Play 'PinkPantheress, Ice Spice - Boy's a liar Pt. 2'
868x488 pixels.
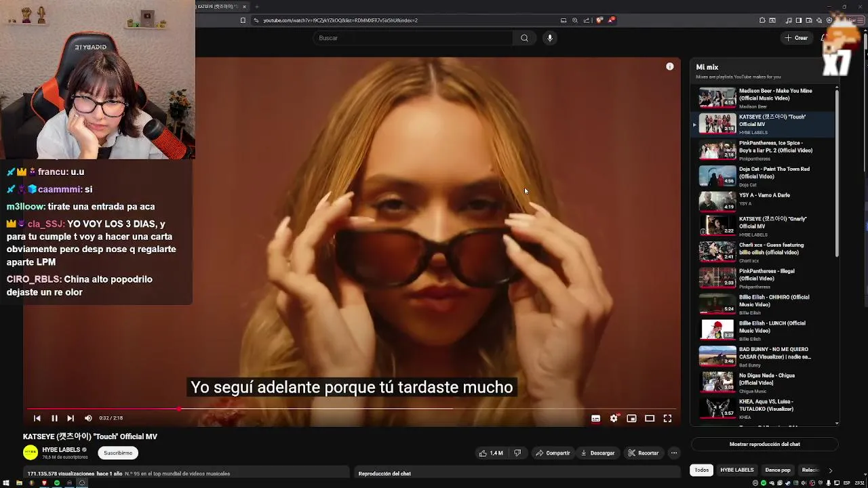pyautogui.click(x=763, y=150)
